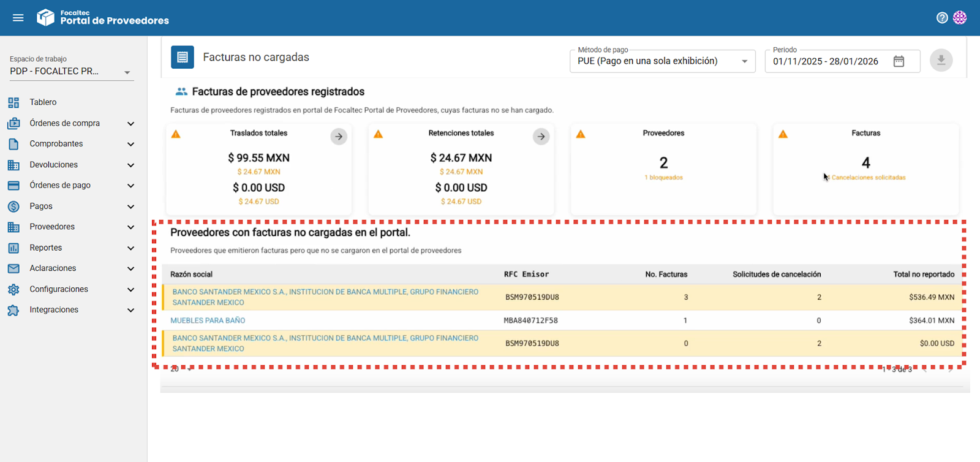
Task: Expand Proveedores menu chevron
Action: (x=130, y=227)
